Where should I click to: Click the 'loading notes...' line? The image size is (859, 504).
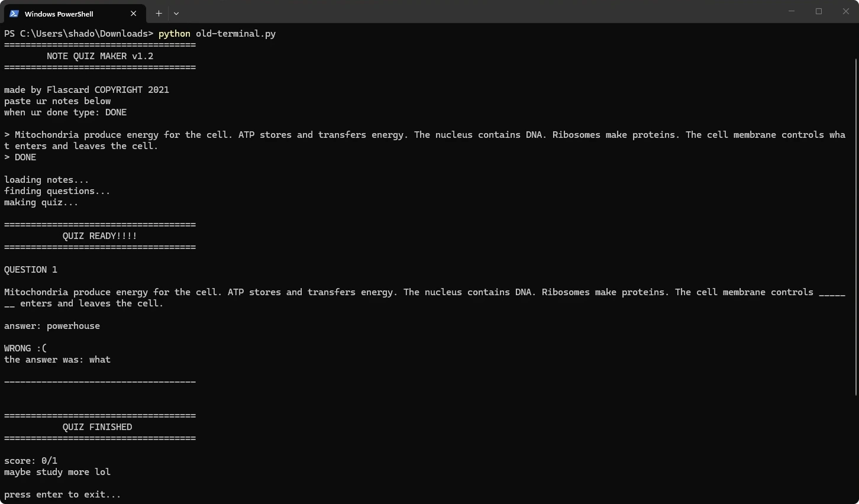click(x=47, y=180)
